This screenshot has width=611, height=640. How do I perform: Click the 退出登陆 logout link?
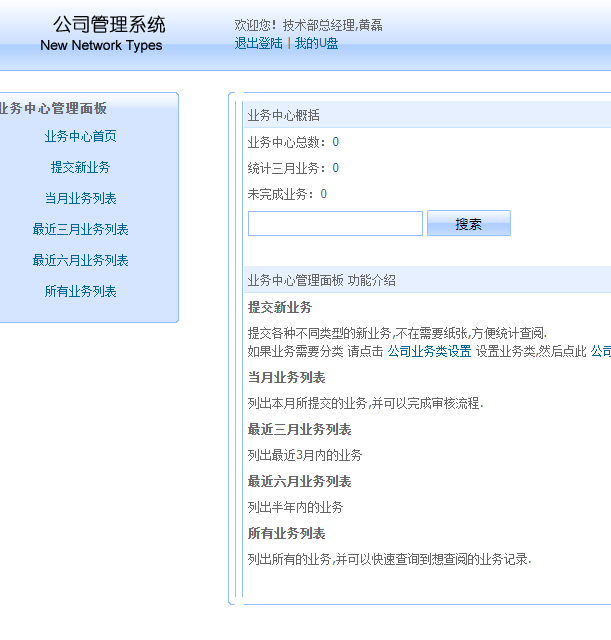pyautogui.click(x=258, y=43)
